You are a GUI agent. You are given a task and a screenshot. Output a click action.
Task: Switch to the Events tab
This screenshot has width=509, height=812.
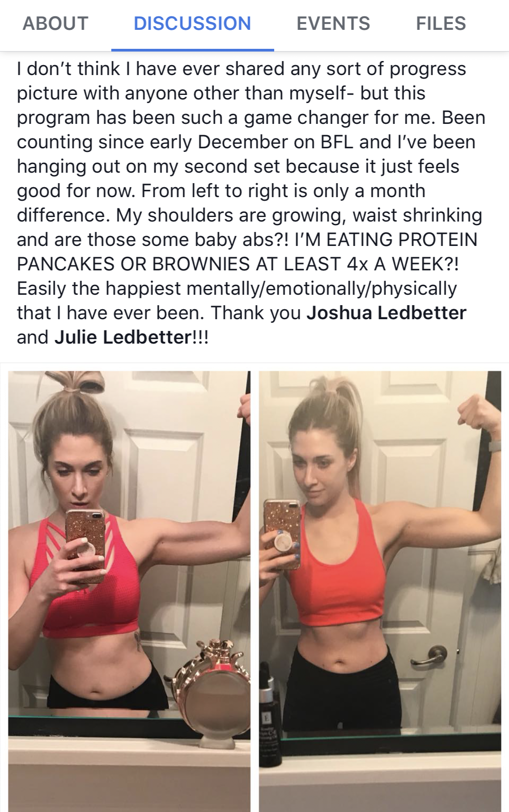click(333, 24)
